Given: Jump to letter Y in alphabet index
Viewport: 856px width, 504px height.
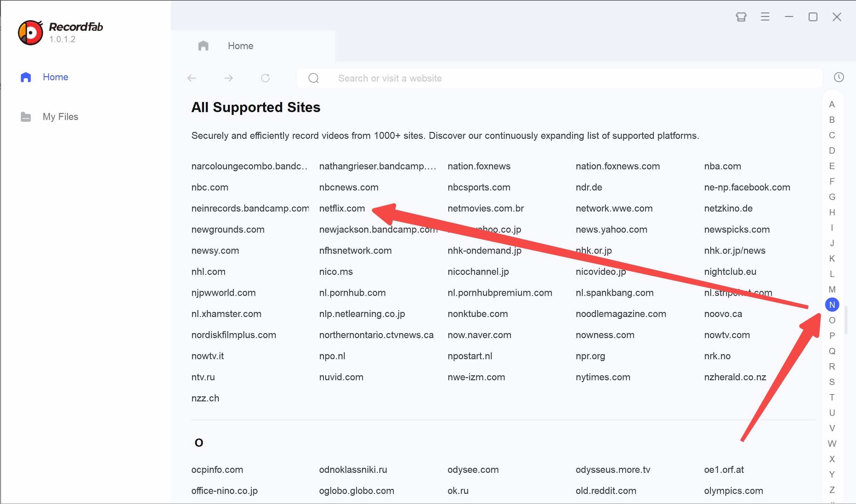Looking at the screenshot, I should point(832,474).
